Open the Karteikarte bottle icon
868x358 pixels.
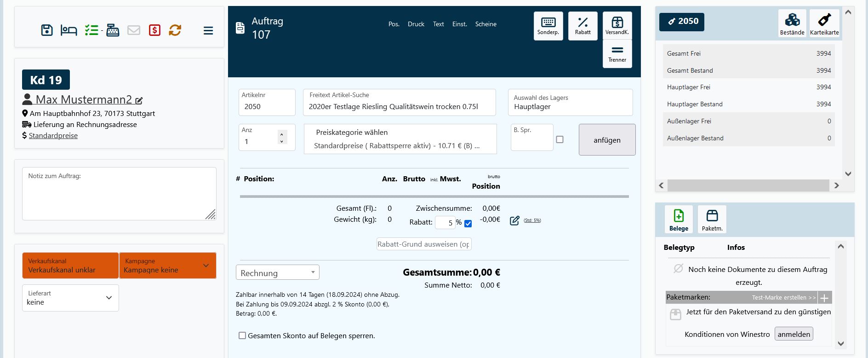[x=824, y=23]
